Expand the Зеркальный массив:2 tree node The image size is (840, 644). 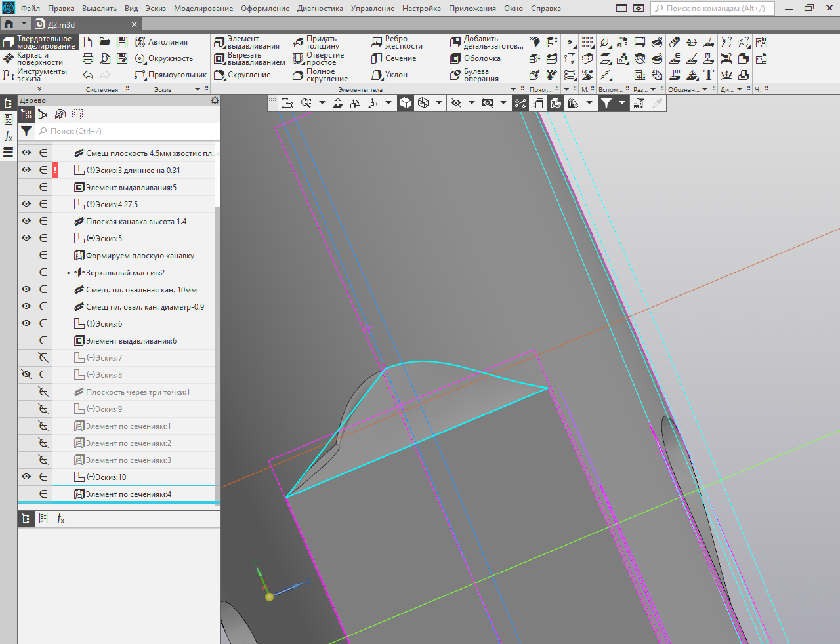69,273
